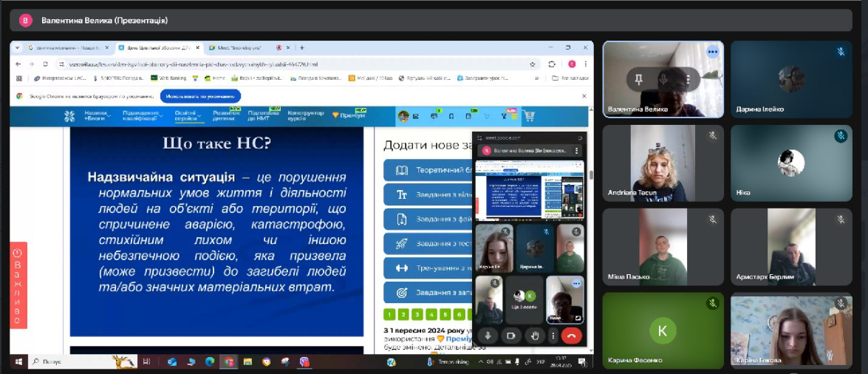Open the Chrome extensions icon
This screenshot has width=868, height=374.
pyautogui.click(x=552, y=64)
